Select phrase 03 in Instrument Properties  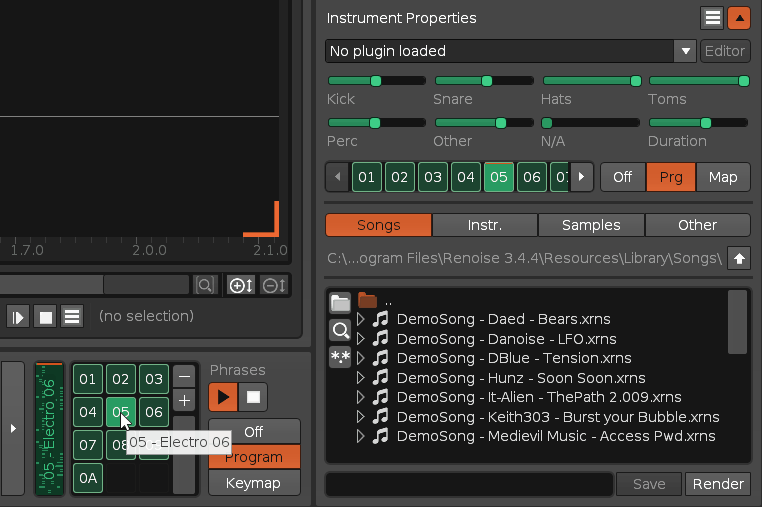click(x=433, y=177)
